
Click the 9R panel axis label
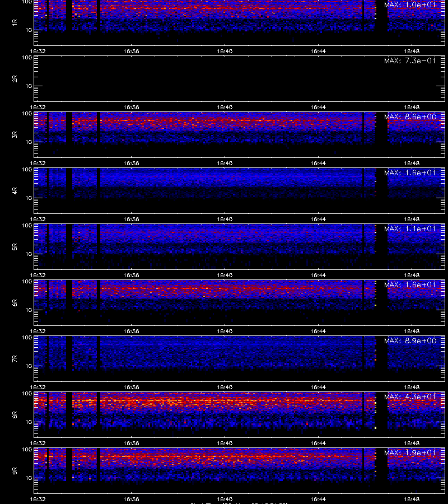click(15, 471)
